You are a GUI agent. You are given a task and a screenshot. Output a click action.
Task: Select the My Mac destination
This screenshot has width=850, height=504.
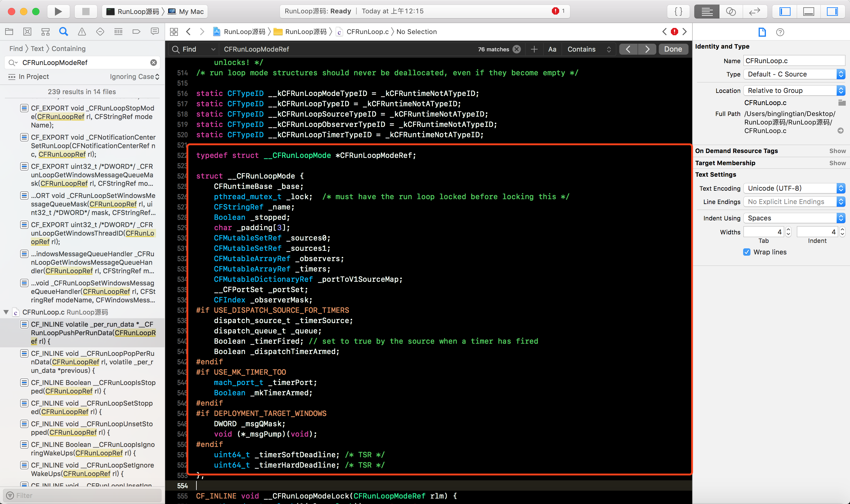(191, 12)
